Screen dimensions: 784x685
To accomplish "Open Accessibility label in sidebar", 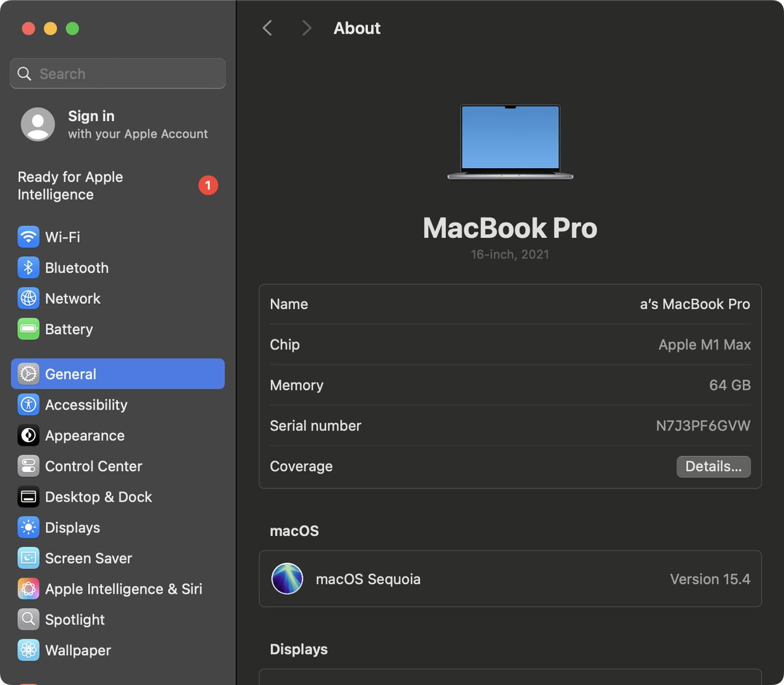I will [x=86, y=405].
